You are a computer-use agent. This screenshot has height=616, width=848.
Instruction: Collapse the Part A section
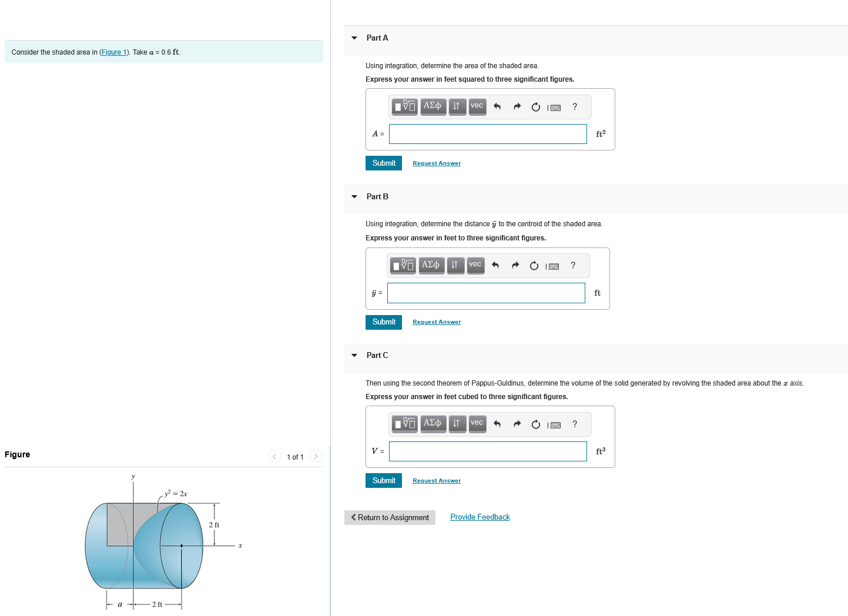pyautogui.click(x=354, y=38)
